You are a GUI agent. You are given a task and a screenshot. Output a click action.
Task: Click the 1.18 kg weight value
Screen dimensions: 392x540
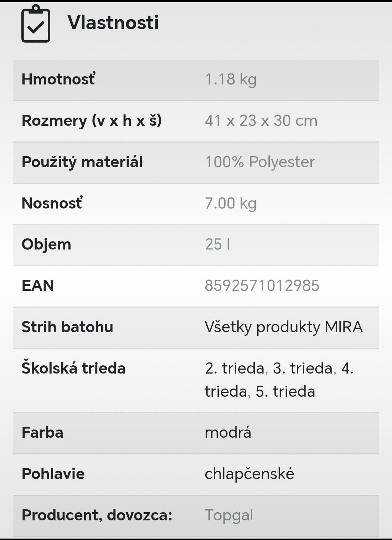pyautogui.click(x=231, y=79)
